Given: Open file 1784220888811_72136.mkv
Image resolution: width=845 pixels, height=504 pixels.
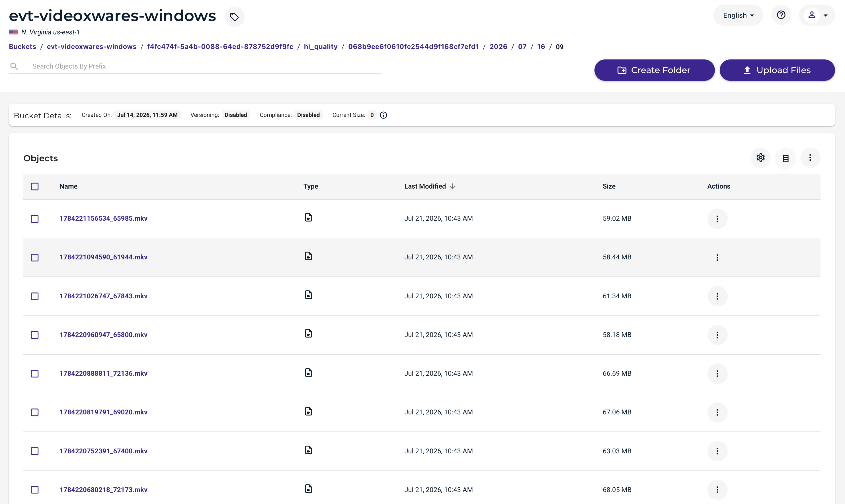Looking at the screenshot, I should click(x=103, y=373).
